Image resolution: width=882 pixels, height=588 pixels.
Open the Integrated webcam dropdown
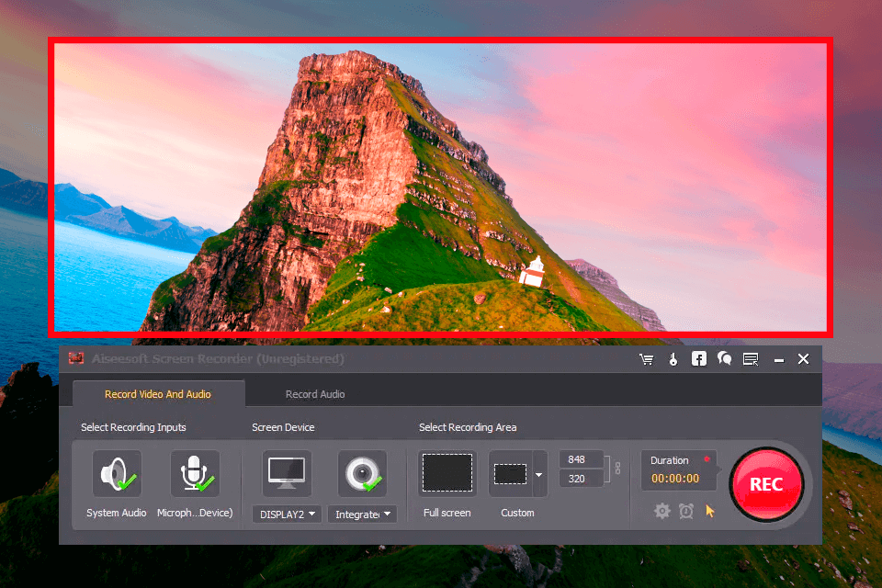click(363, 514)
